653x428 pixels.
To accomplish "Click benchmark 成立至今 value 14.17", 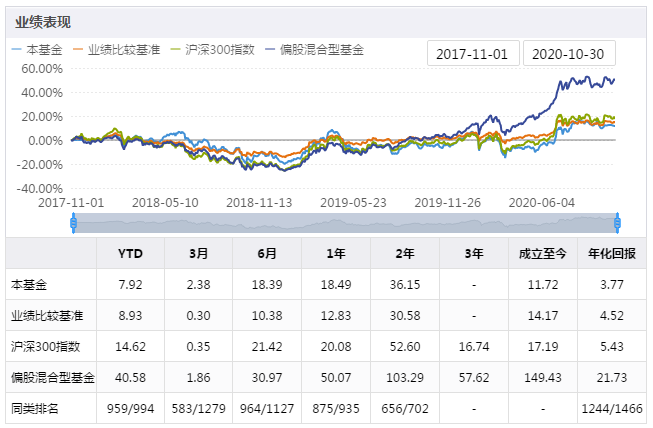I will (x=543, y=316).
